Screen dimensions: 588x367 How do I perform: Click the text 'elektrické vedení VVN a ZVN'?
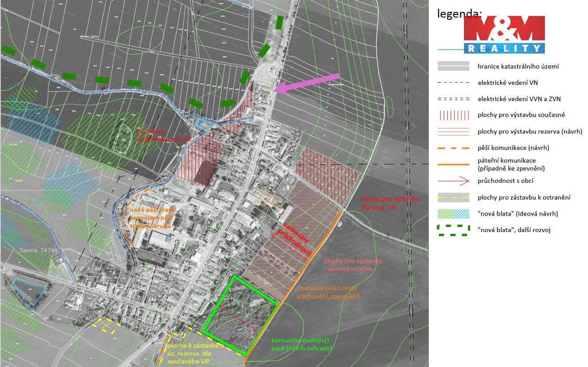[519, 99]
